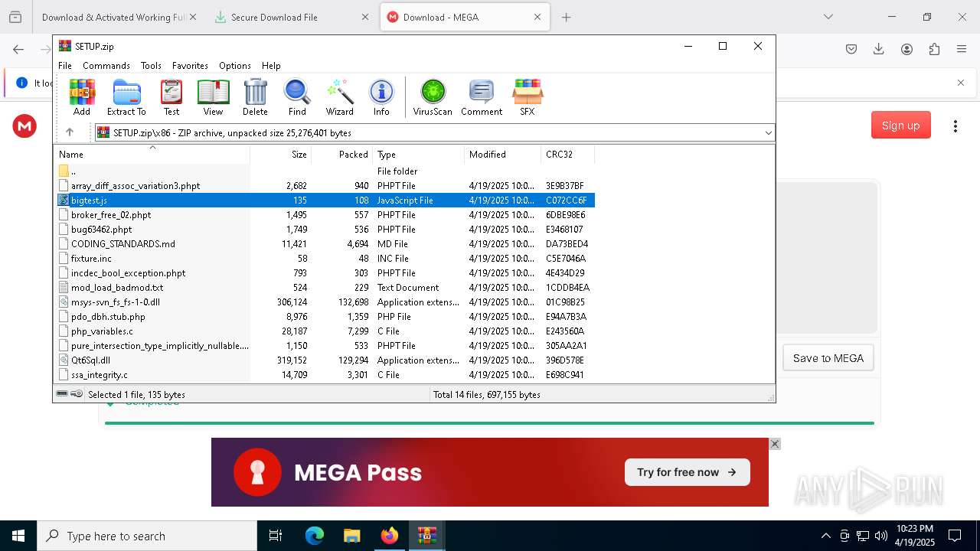Open Firefox list all tabs chevron
Screen dimensions: 980x551
[x=828, y=17]
